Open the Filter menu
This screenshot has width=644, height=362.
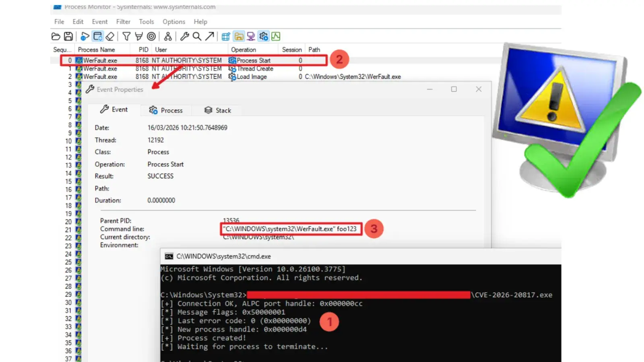(123, 22)
